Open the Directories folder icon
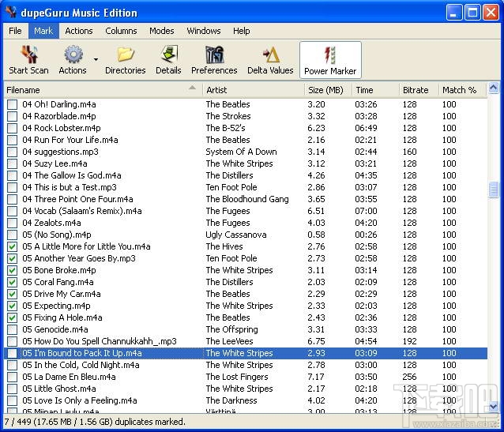504x432 pixels. coord(126,54)
